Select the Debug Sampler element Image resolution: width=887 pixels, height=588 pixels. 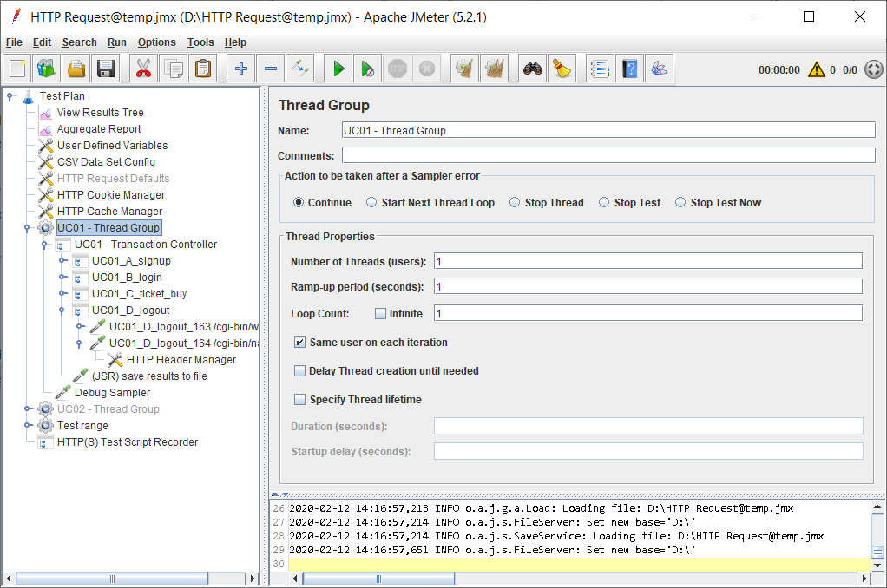113,392
